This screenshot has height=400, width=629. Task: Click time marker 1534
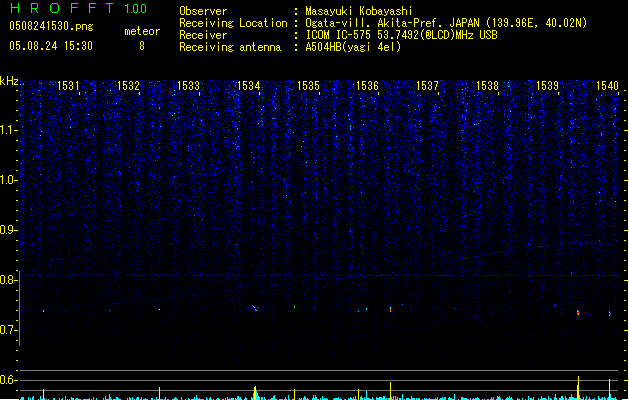click(x=248, y=85)
